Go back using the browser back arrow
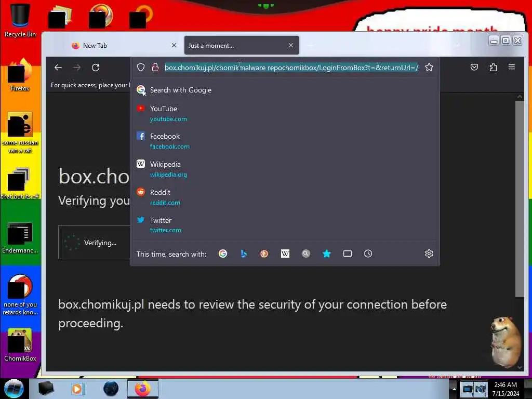This screenshot has height=399, width=532. (58, 68)
